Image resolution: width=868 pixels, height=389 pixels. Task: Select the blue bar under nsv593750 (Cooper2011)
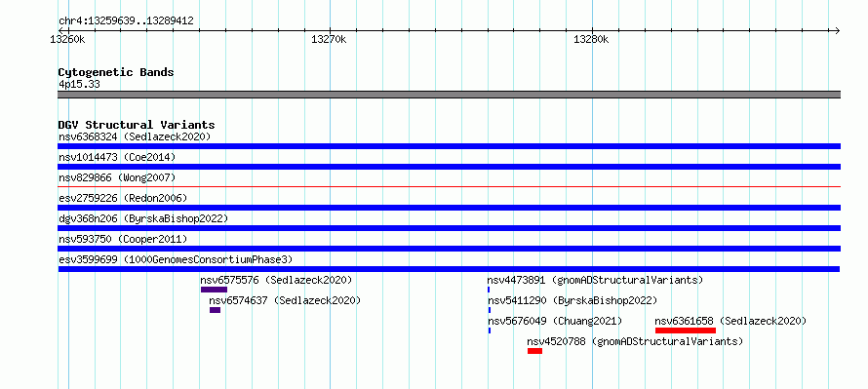coord(449,249)
